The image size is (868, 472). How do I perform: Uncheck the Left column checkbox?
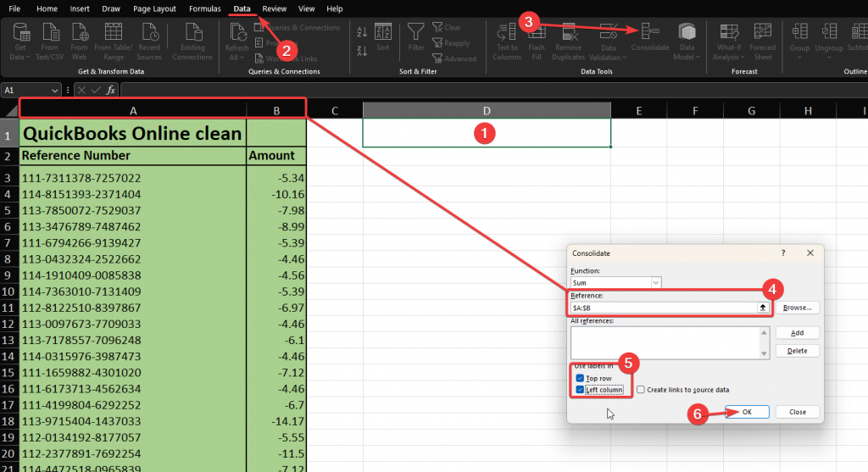[580, 390]
